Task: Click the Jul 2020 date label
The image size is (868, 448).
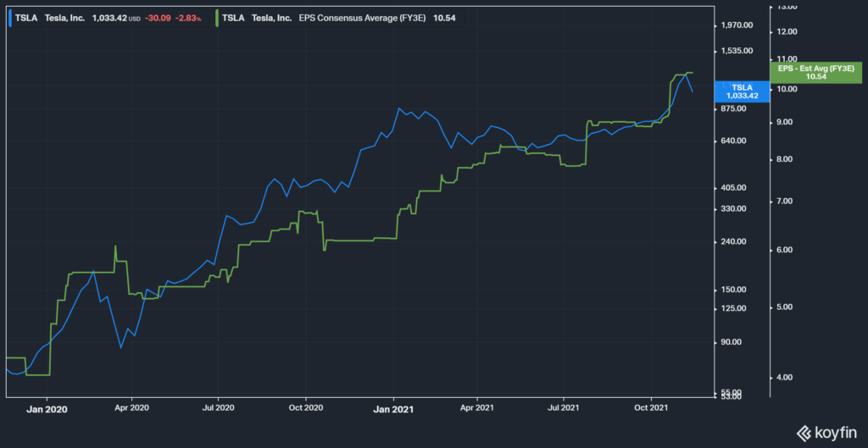Action: click(x=218, y=408)
